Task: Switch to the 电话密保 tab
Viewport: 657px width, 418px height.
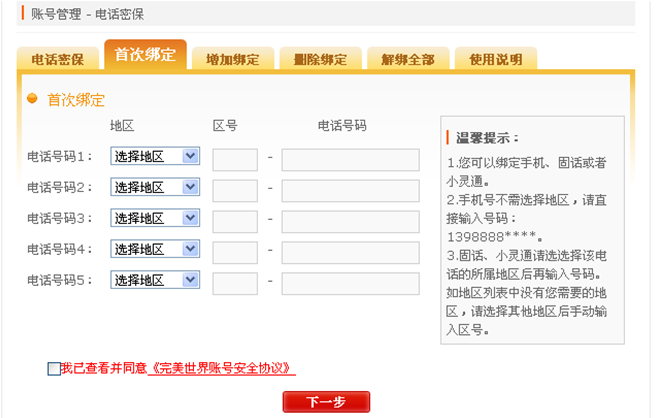Action: (57, 59)
